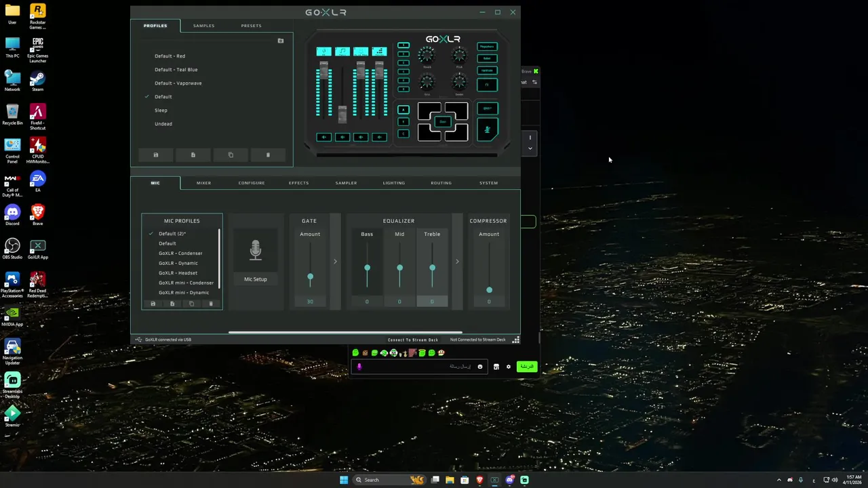Toggle mute button under second fader
This screenshot has width=868, height=488.
tap(342, 137)
